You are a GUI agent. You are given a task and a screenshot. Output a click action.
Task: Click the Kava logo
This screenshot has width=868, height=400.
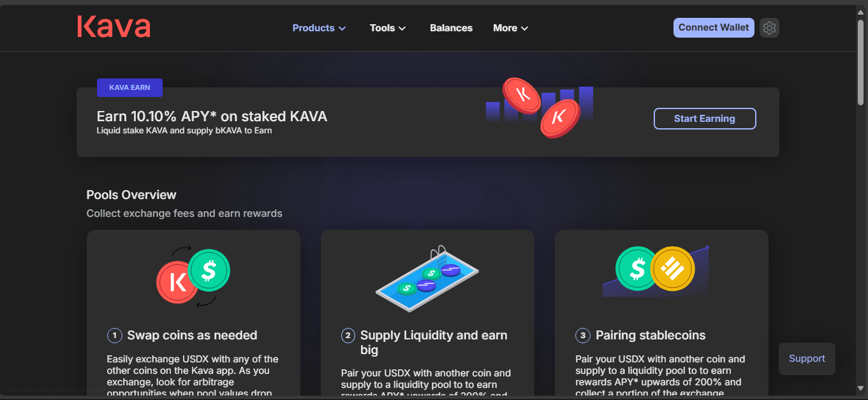[114, 27]
